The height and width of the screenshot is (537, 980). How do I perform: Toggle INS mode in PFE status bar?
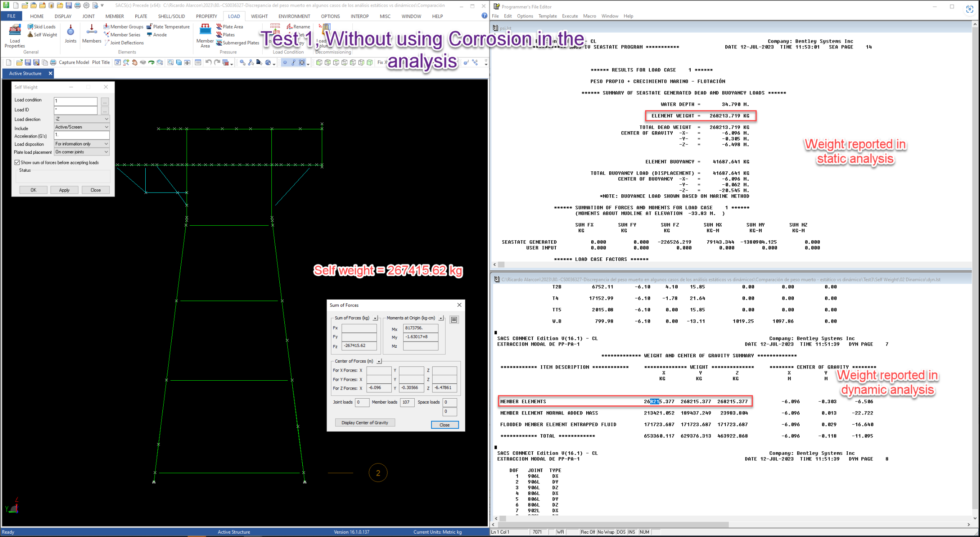click(632, 532)
